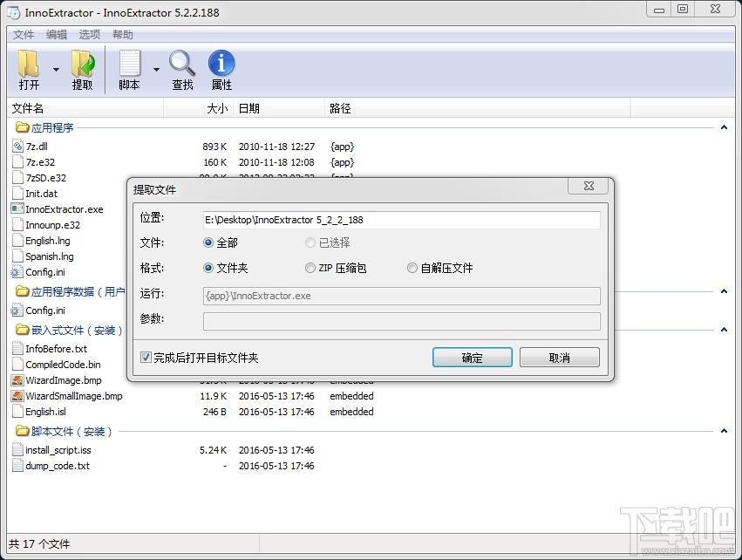742x560 pixels.
Task: Select the 7z.e32 file icon
Action: point(17,162)
